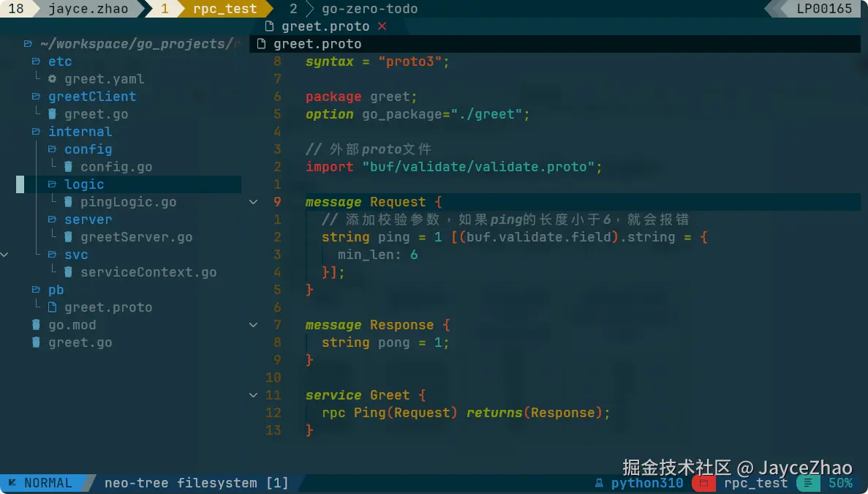The image size is (868, 494).
Task: Collapse the message Response fold
Action: point(254,325)
